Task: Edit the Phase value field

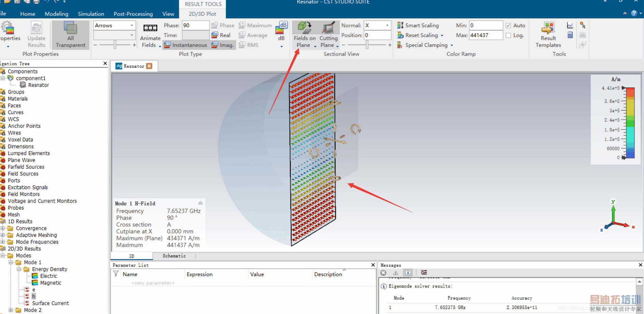Action: 196,26
